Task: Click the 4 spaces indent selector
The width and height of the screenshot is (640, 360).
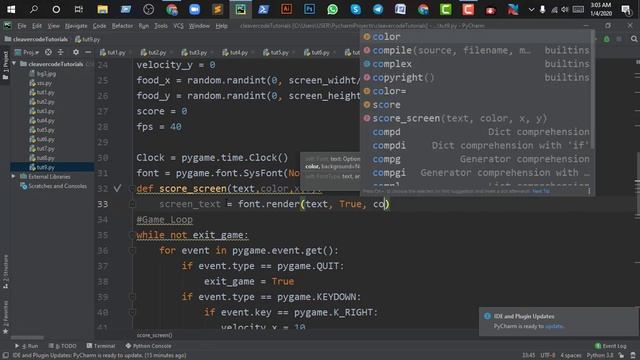Action: (570, 356)
